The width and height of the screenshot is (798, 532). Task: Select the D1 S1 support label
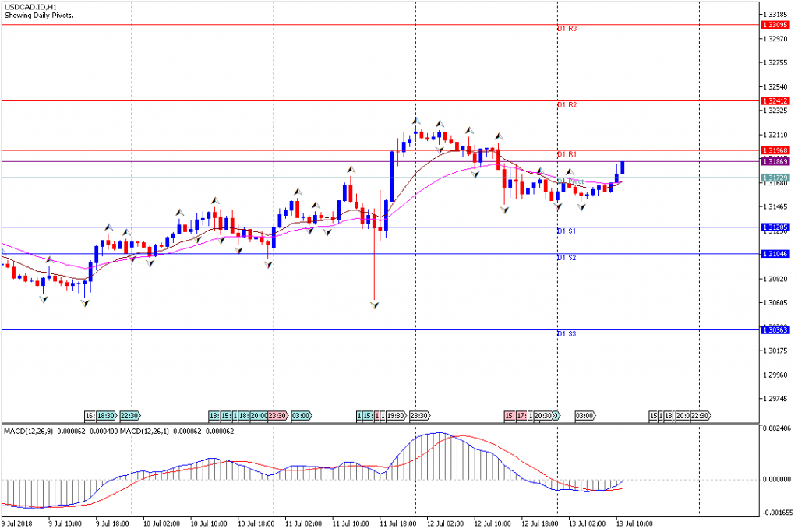(x=567, y=231)
